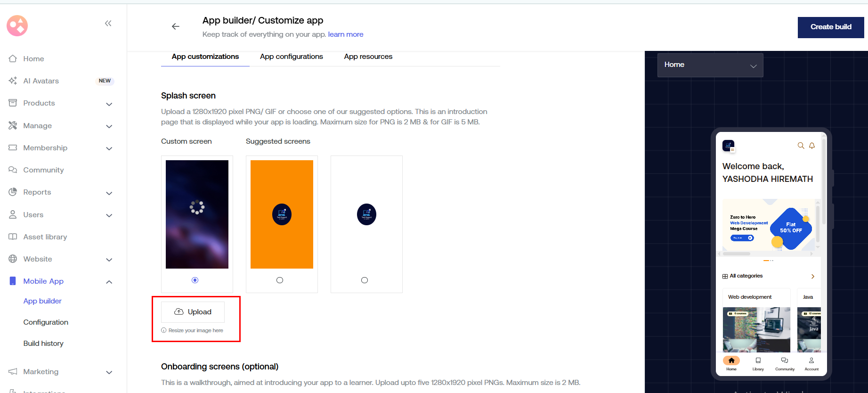Expand the Products sidebar menu
868x393 pixels.
click(109, 104)
